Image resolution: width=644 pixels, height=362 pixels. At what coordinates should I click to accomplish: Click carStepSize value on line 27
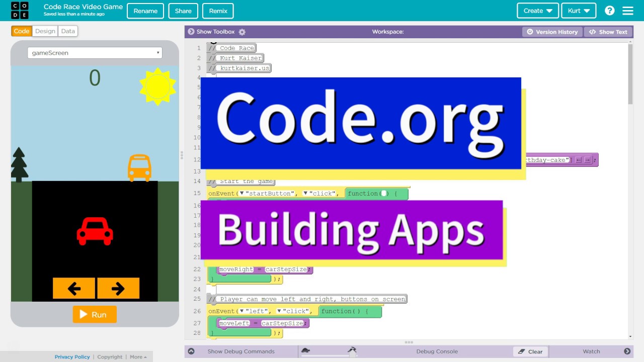coord(282,323)
